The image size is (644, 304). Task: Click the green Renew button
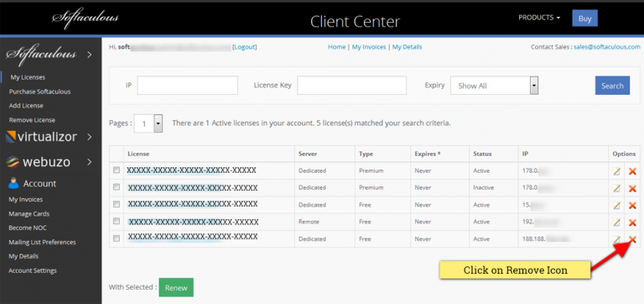pos(176,287)
